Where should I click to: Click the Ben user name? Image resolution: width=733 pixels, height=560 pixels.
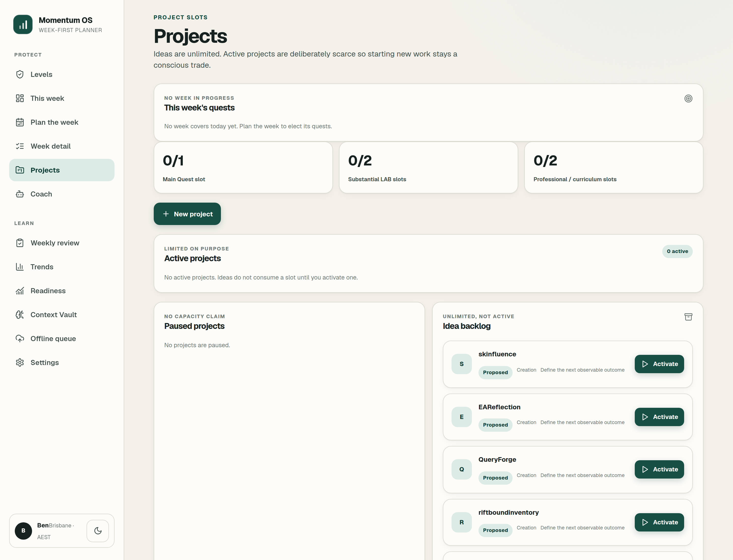(43, 526)
